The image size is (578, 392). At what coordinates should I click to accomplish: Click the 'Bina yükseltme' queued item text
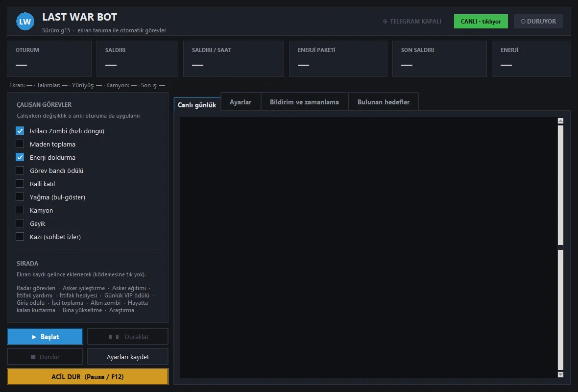click(x=82, y=310)
